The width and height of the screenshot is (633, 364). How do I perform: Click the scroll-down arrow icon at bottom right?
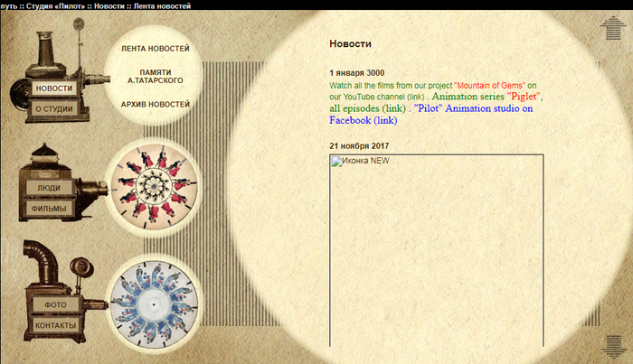[613, 347]
